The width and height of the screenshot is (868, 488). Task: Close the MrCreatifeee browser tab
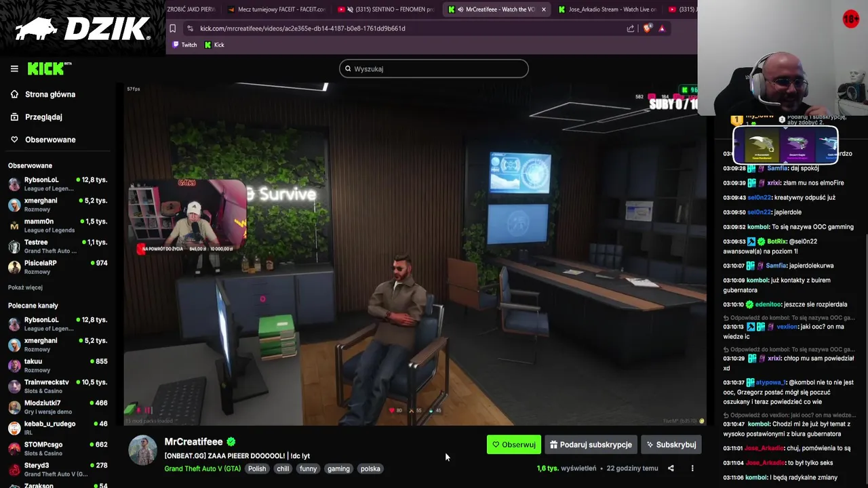tap(543, 9)
